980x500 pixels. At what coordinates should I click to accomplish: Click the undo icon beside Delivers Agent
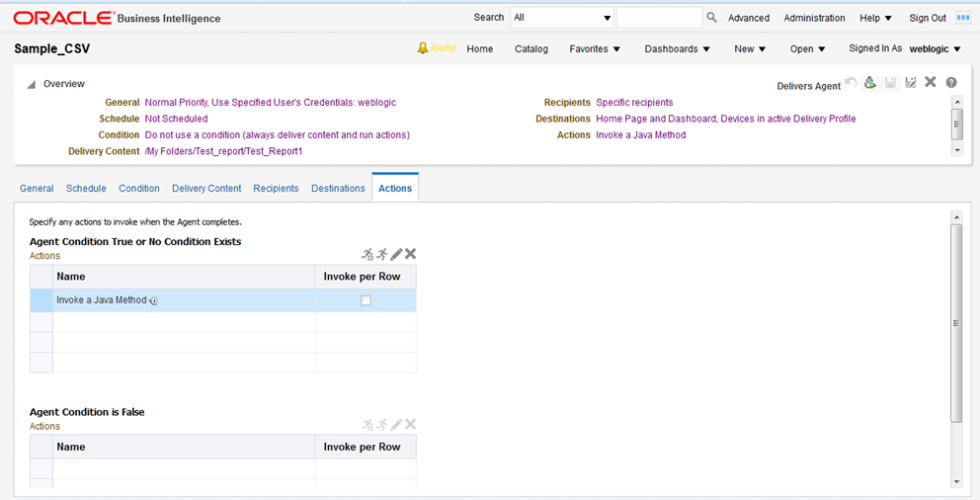(850, 82)
